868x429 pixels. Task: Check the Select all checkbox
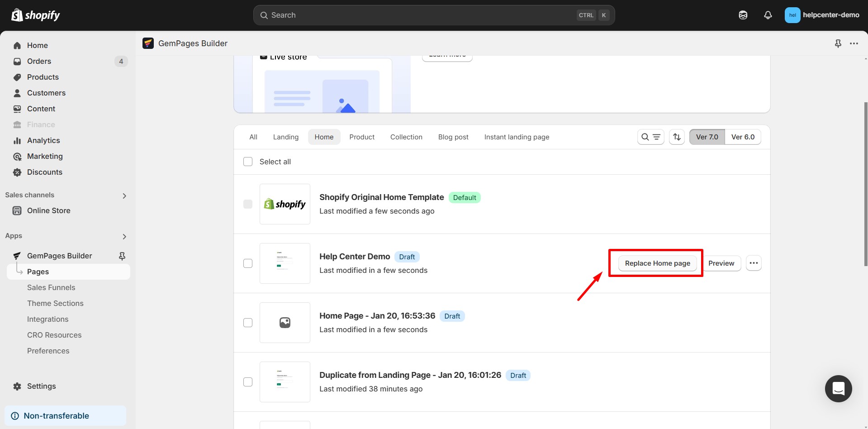(x=248, y=162)
